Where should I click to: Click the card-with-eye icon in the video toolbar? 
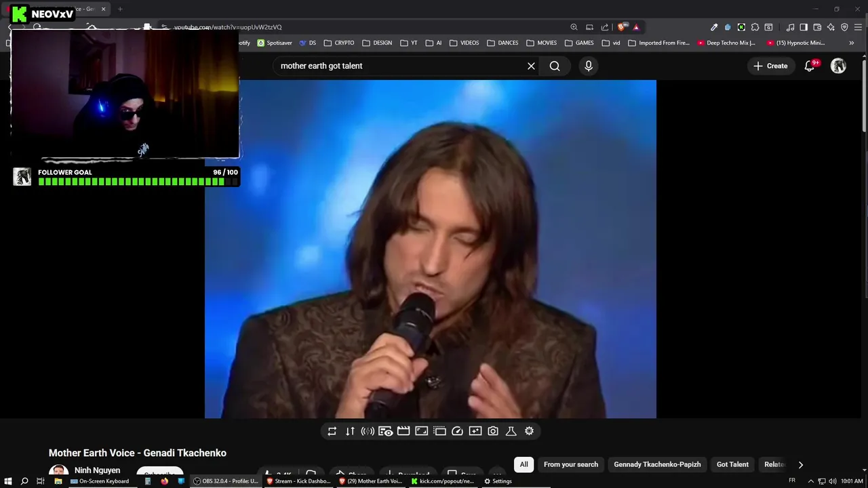click(385, 431)
